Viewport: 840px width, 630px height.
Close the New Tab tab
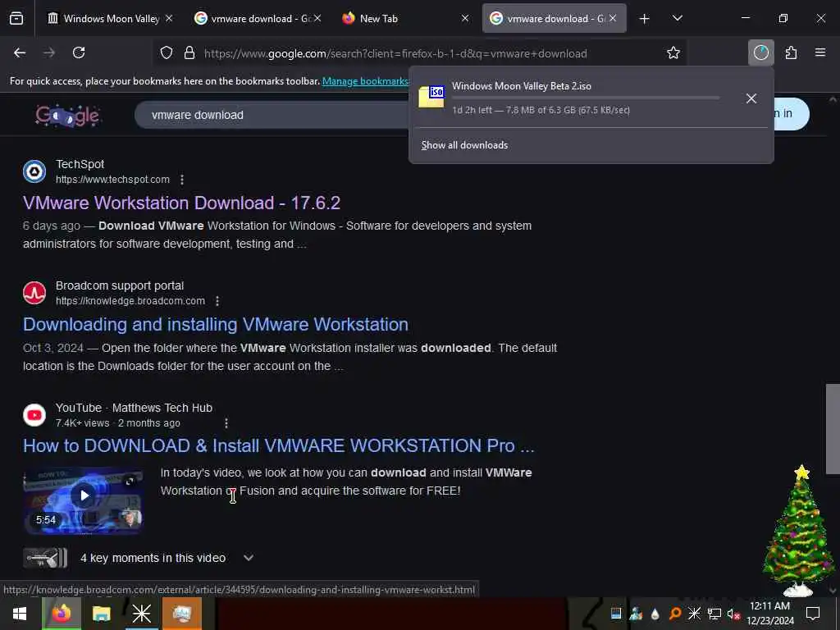pos(465,18)
